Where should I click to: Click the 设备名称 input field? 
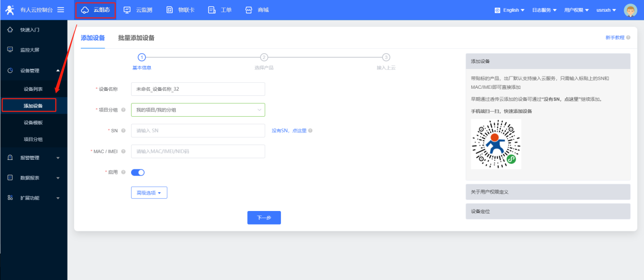198,89
